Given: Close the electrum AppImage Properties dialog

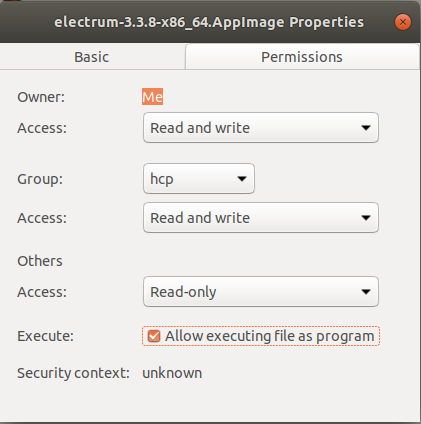Looking at the screenshot, I should point(403,22).
